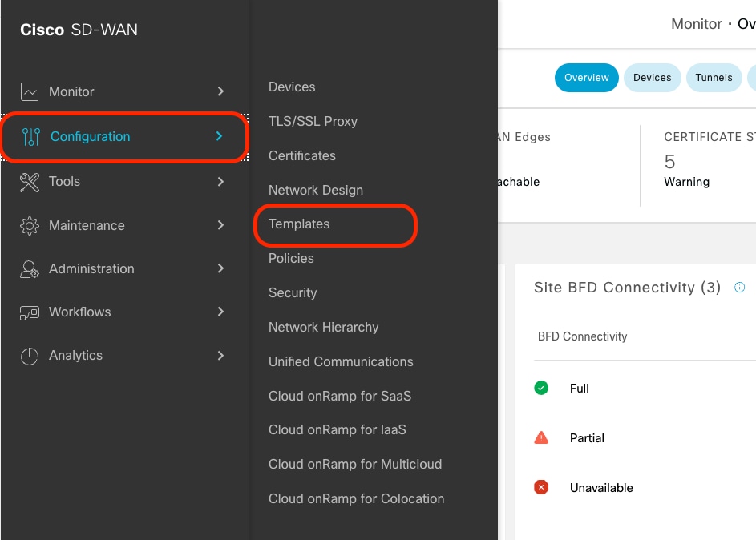The height and width of the screenshot is (540, 756).
Task: Open Cloud onRamp for SaaS
Action: pyautogui.click(x=340, y=396)
